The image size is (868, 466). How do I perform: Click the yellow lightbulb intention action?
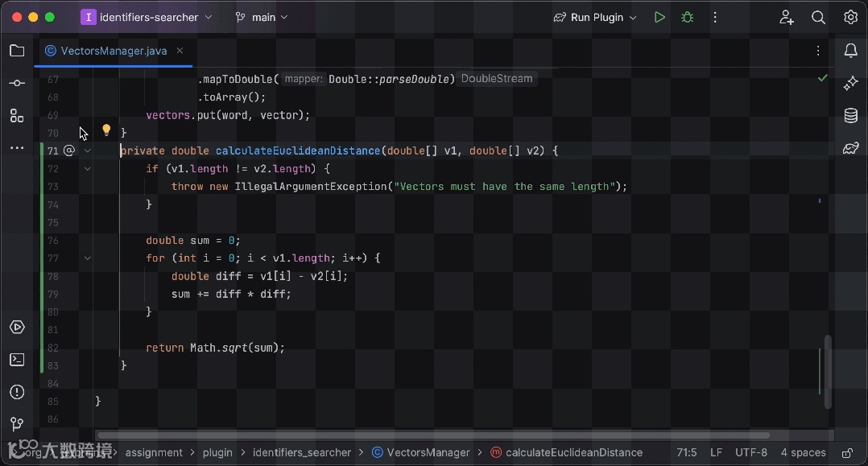pyautogui.click(x=106, y=130)
